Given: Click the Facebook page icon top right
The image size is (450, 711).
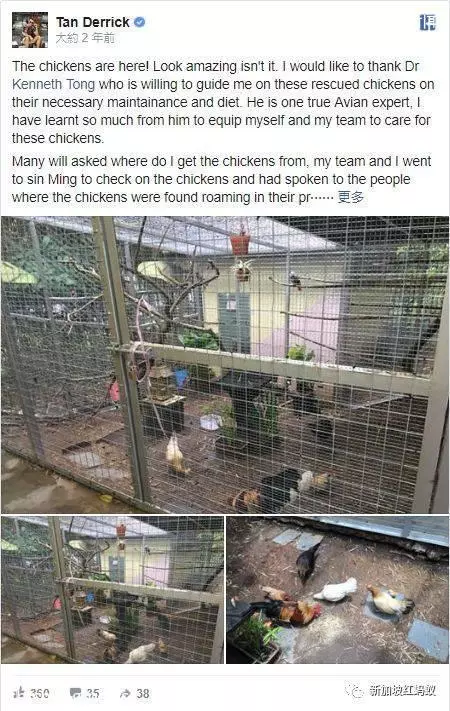Looking at the screenshot, I should pos(427,22).
